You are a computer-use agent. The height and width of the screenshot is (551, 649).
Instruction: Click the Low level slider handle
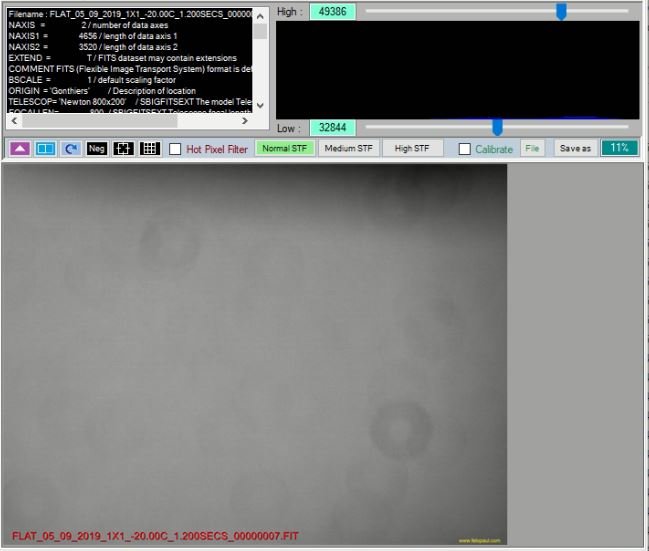pos(498,127)
